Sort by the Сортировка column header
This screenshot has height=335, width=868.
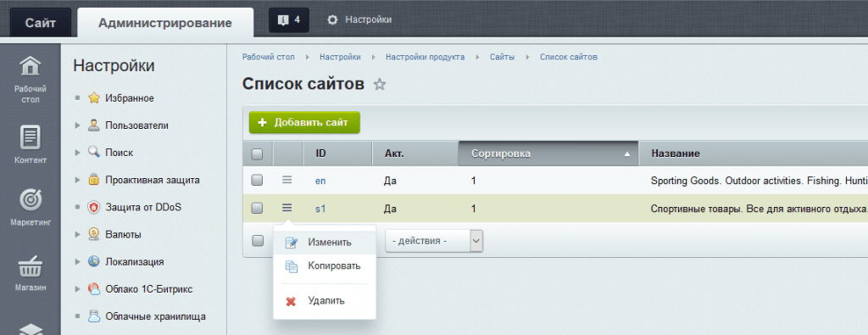(x=548, y=154)
